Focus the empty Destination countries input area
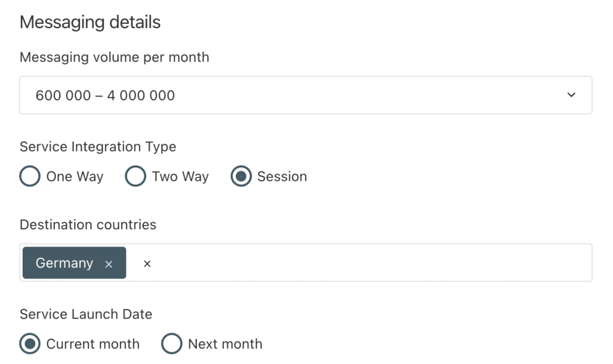 371,263
